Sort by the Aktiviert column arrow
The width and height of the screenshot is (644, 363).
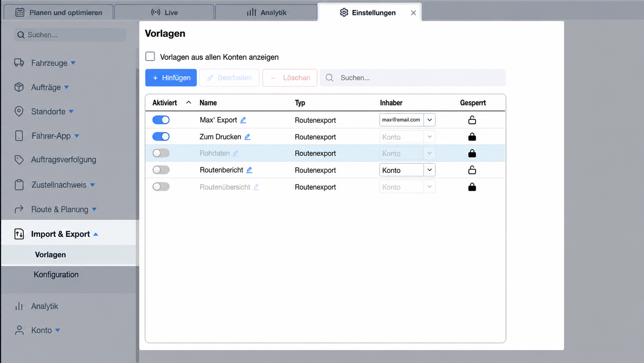[188, 102]
